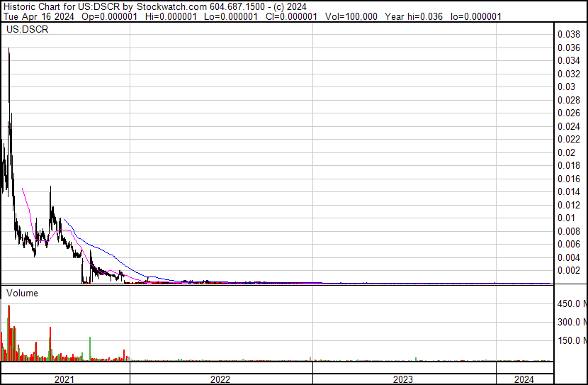Select the 150.0 M volume axis label
588x385 pixels.
(570, 341)
